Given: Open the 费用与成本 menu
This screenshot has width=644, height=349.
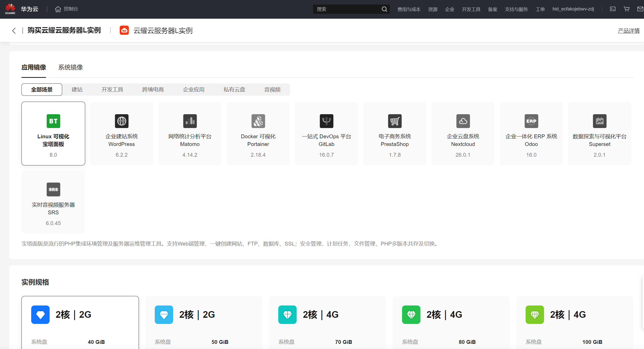Looking at the screenshot, I should (409, 9).
